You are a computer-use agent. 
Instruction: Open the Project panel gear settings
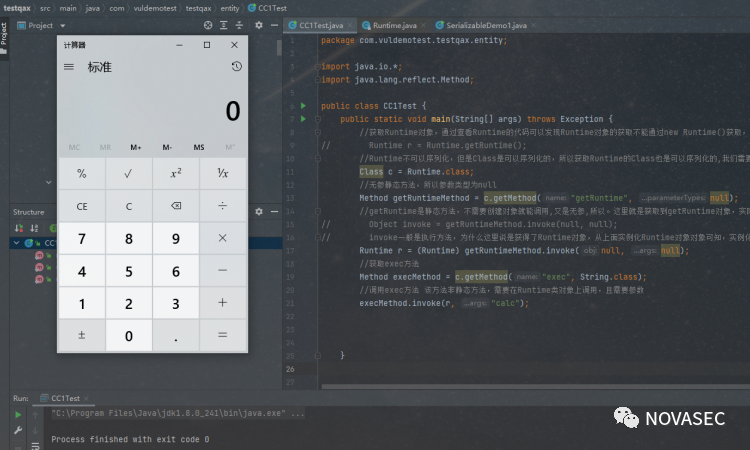click(259, 25)
